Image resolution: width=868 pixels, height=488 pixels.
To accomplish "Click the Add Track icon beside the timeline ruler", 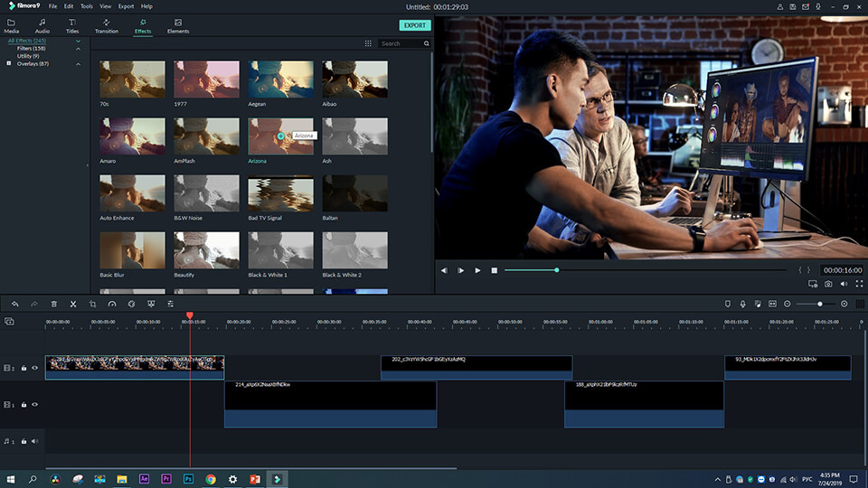I will [9, 322].
